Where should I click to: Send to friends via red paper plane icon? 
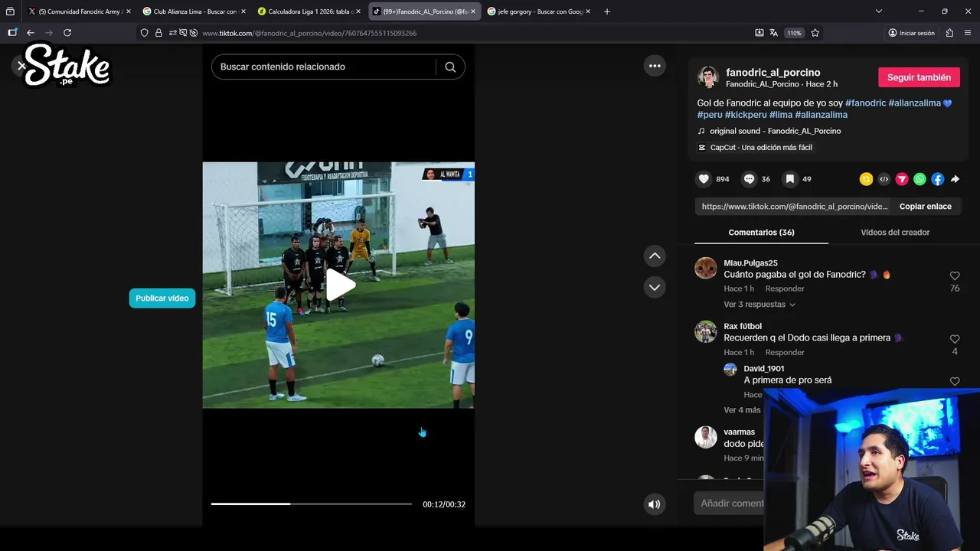coord(902,179)
